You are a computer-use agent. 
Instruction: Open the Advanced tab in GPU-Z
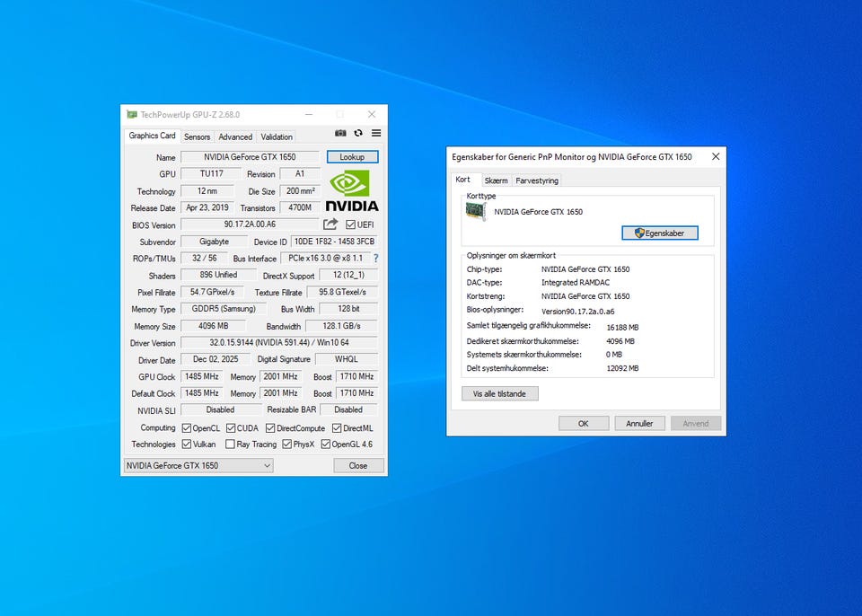point(235,136)
